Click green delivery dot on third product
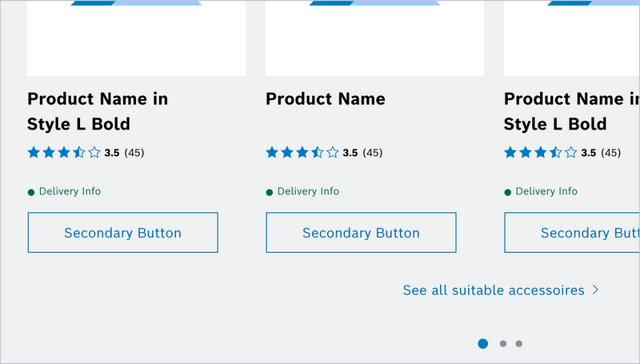The image size is (640, 364). tap(508, 192)
